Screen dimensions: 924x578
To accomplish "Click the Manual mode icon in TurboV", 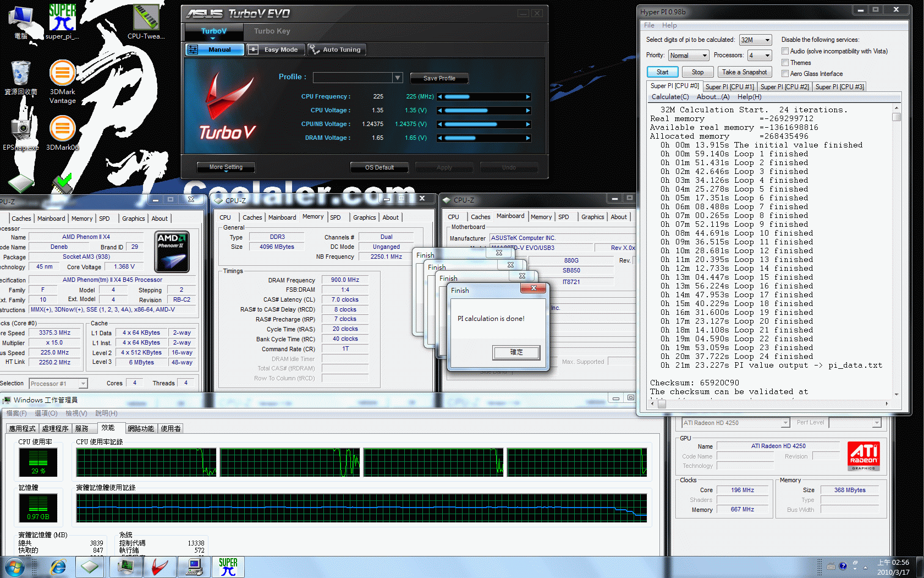I will (x=193, y=50).
